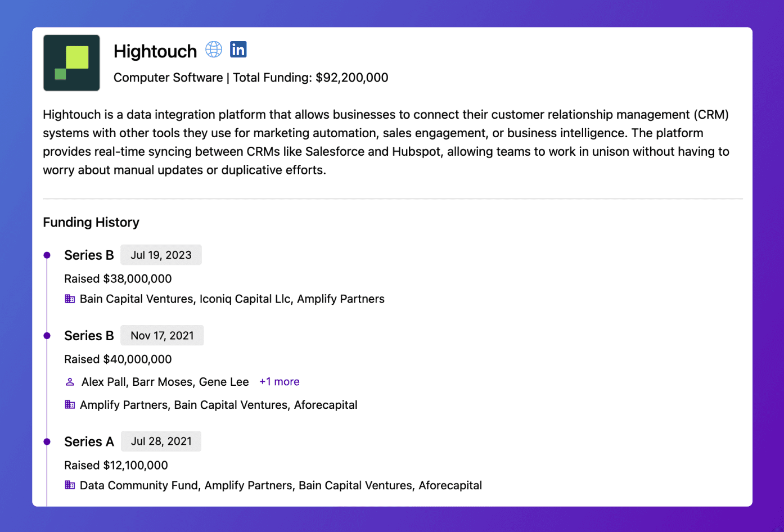Click the person icon beside Alex Pall
The image size is (784, 532).
pyautogui.click(x=70, y=382)
